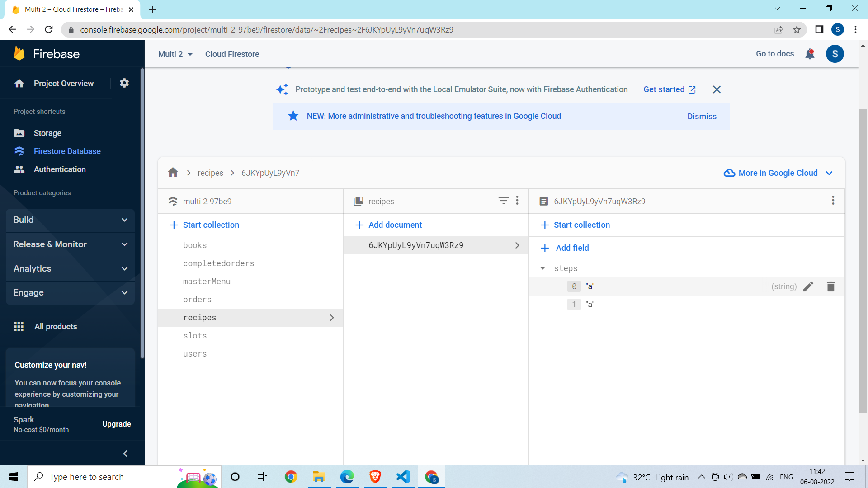Open the Cloud Firestore tab
The image size is (868, 488).
click(x=232, y=54)
